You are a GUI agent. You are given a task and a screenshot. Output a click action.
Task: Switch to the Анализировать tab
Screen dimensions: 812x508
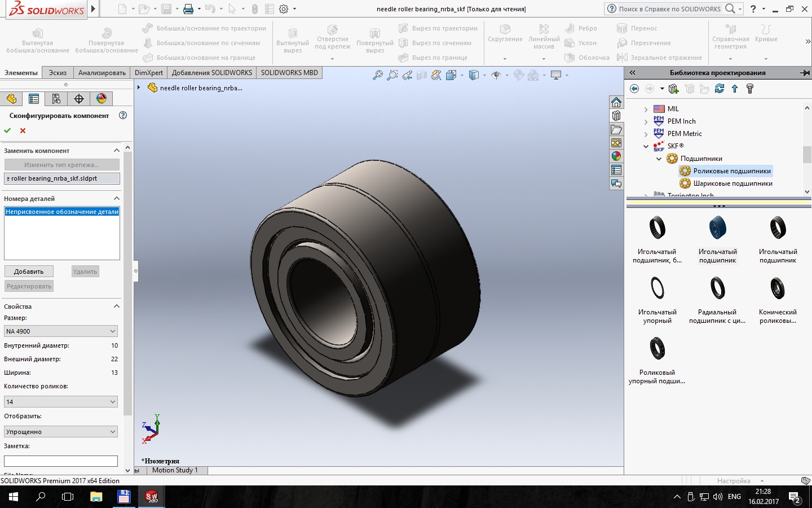coord(102,73)
